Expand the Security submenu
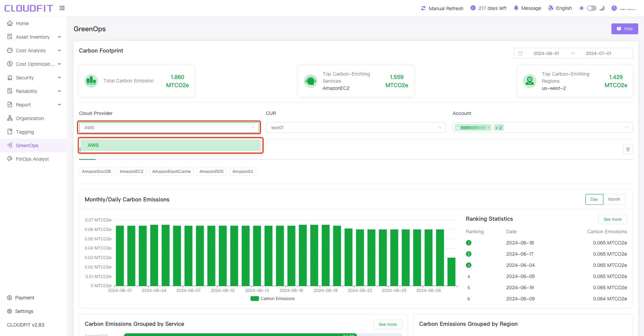Viewport: 644px width, 336px height. pyautogui.click(x=59, y=78)
